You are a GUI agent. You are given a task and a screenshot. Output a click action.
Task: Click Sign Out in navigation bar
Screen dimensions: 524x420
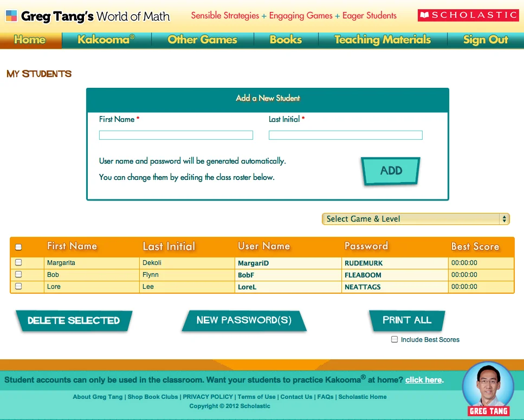click(x=486, y=40)
